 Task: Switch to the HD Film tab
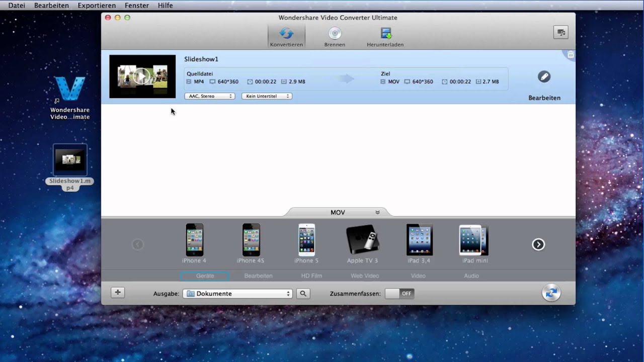coord(311,276)
